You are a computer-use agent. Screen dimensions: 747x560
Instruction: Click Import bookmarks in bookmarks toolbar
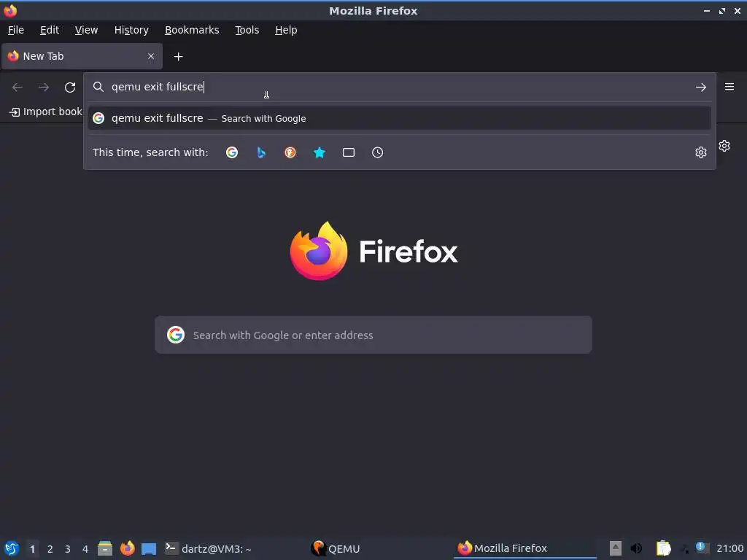point(46,112)
